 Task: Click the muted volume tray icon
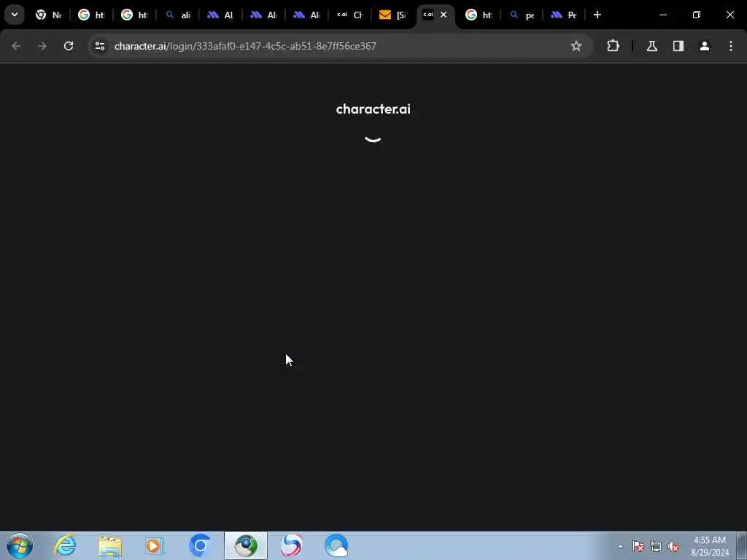click(x=673, y=547)
